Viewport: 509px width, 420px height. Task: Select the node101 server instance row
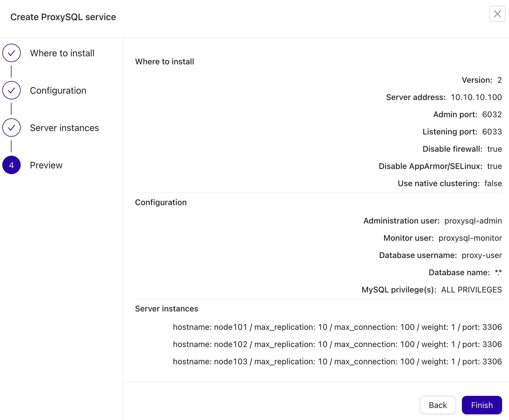[337, 327]
